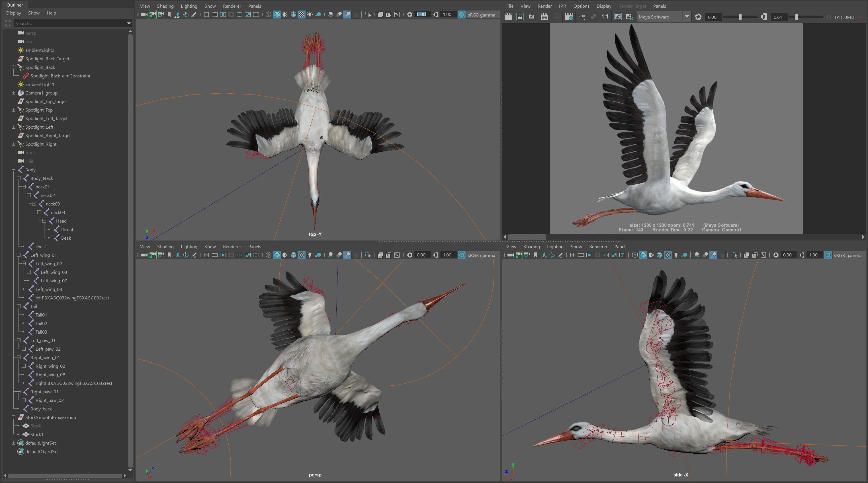Expand Left_wing_03 node in Outliner
The height and width of the screenshot is (483, 868).
tap(29, 272)
